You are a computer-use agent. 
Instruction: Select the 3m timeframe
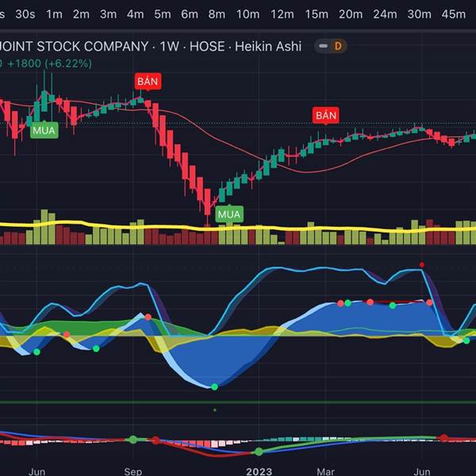tap(109, 14)
